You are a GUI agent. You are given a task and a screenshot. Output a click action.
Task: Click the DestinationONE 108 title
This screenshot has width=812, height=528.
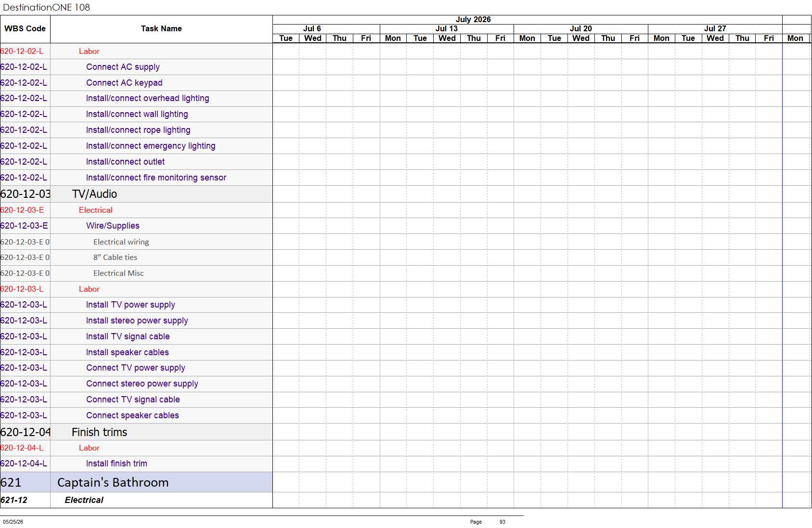tap(47, 7)
